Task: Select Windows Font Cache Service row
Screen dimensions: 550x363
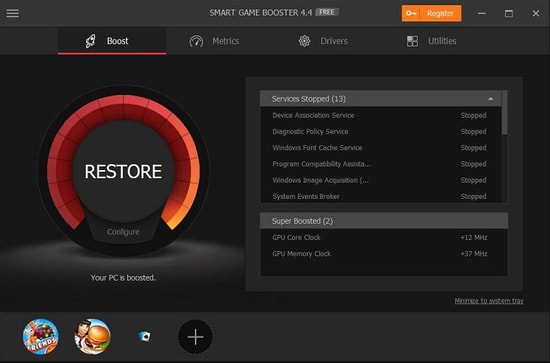Action: coord(381,148)
